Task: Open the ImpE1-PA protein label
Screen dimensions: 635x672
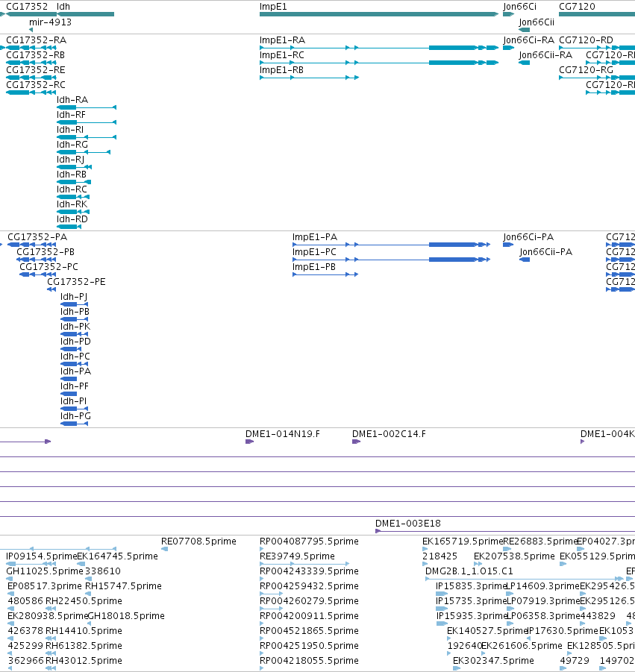Action: coord(315,237)
